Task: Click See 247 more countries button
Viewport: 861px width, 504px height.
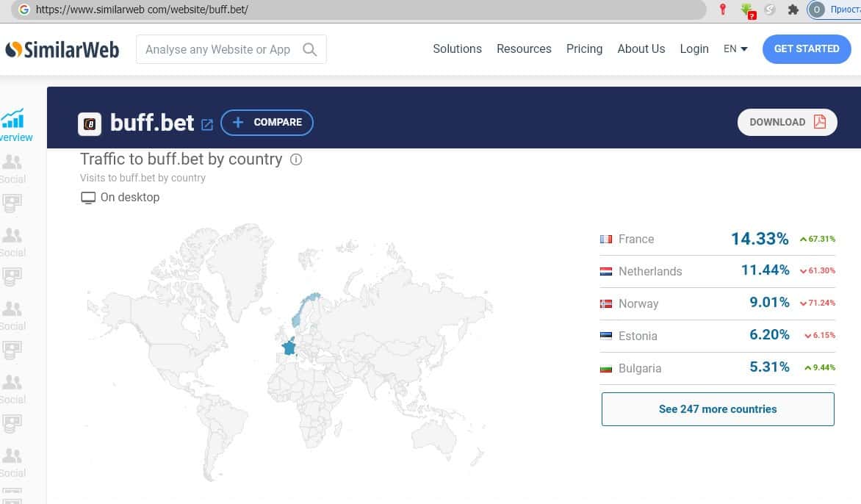Action: [x=718, y=409]
